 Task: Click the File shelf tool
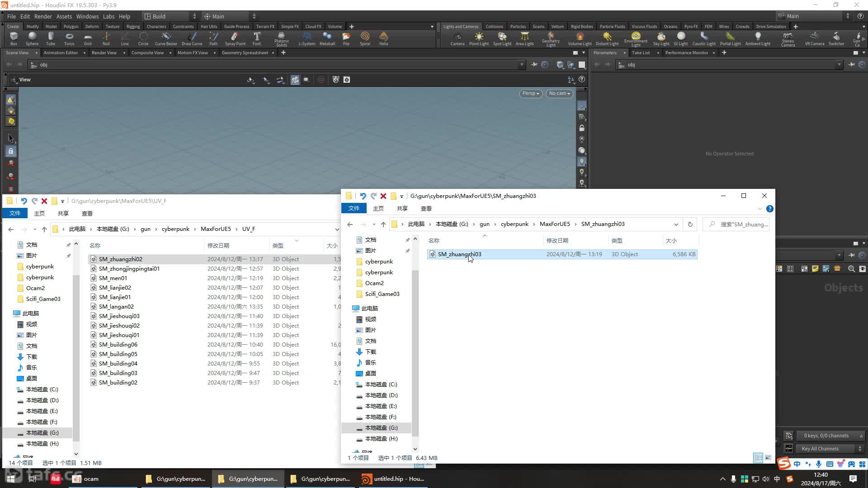pos(346,39)
